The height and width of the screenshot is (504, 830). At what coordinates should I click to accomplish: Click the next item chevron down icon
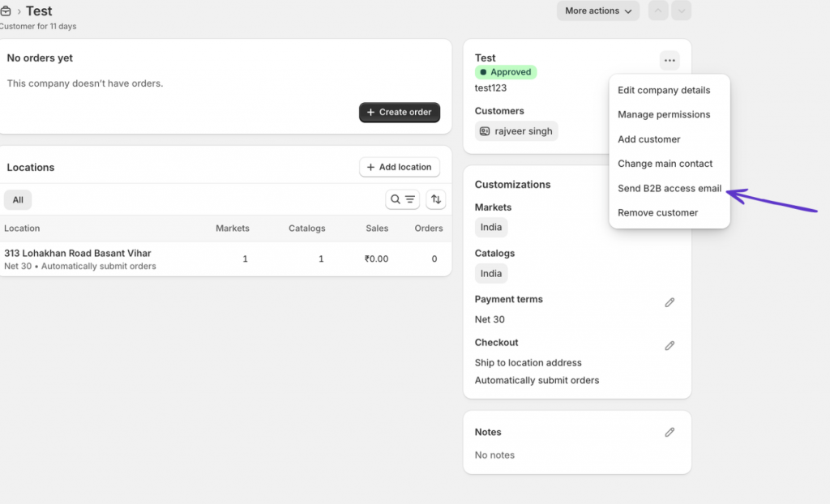tap(682, 11)
